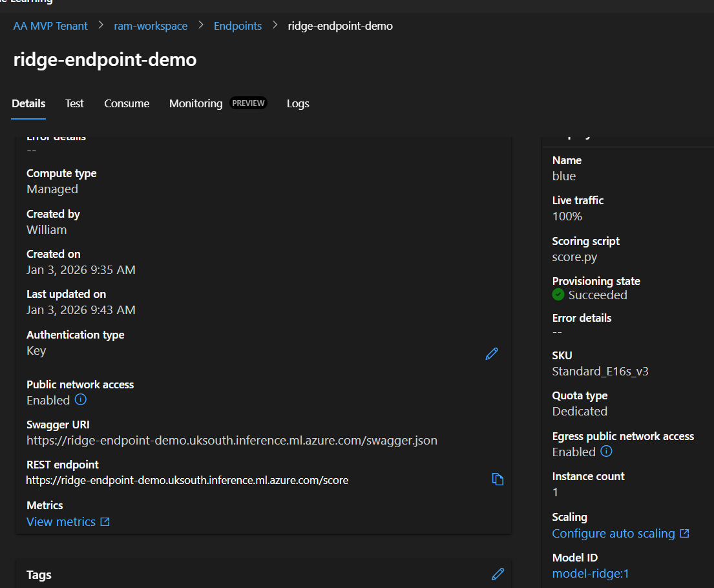This screenshot has height=588, width=714.
Task: Return to Endpoints breadcrumb link
Action: pos(238,26)
